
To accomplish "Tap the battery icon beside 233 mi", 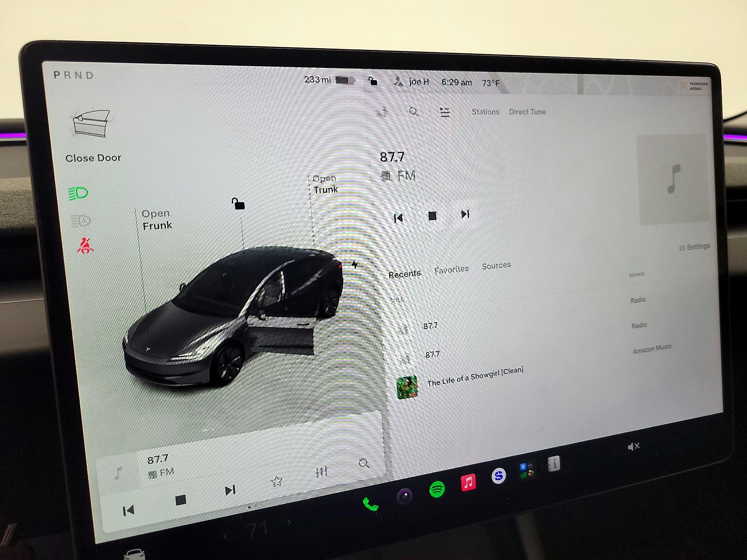I will (x=345, y=80).
